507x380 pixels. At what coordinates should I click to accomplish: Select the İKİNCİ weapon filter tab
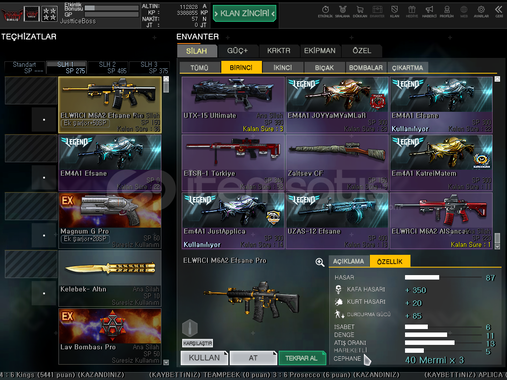283,68
